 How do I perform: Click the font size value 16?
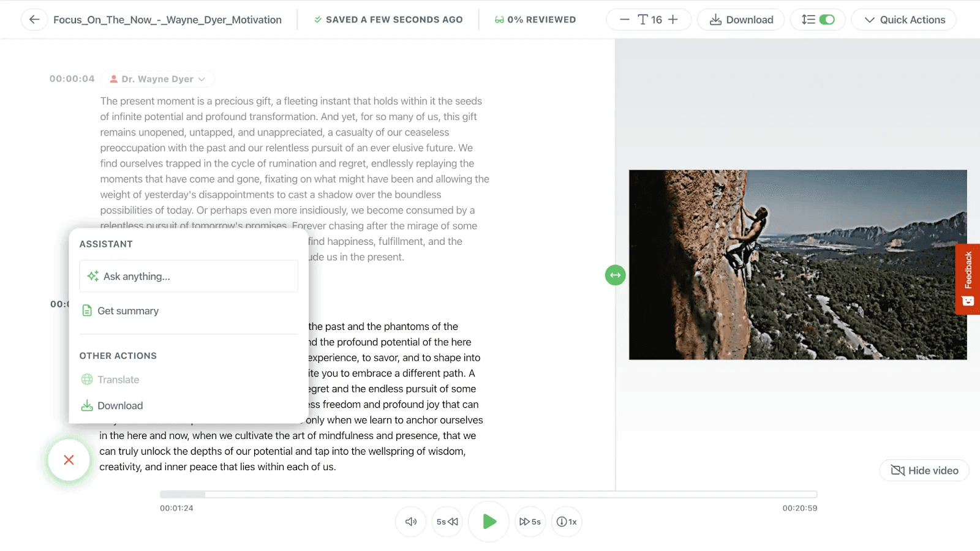click(x=657, y=20)
